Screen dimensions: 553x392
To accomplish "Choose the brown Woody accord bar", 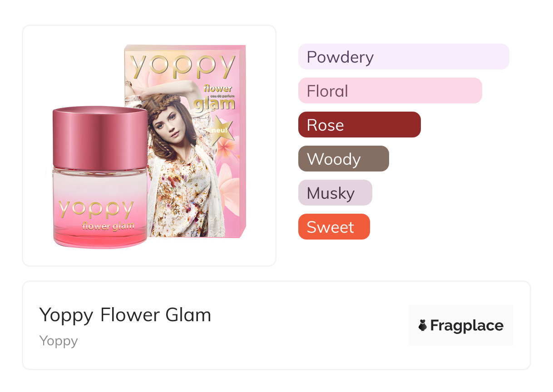I will click(x=343, y=159).
